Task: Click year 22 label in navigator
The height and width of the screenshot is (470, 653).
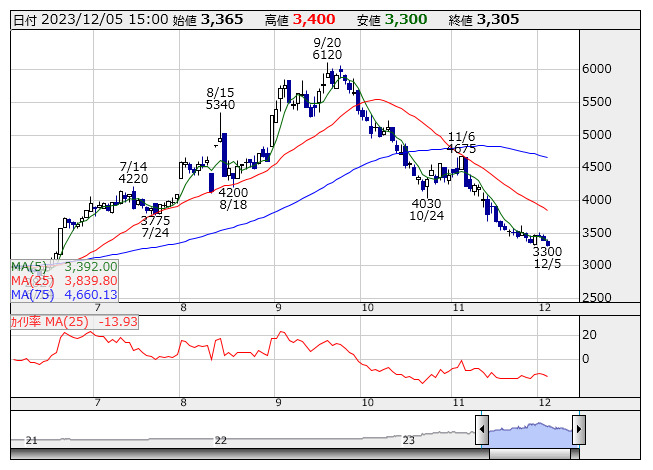Action: (x=221, y=440)
